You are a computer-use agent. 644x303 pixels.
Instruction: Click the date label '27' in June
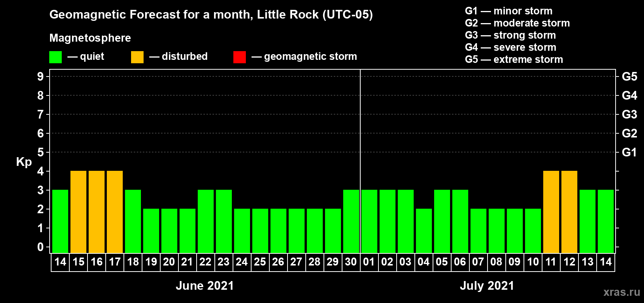296,262
